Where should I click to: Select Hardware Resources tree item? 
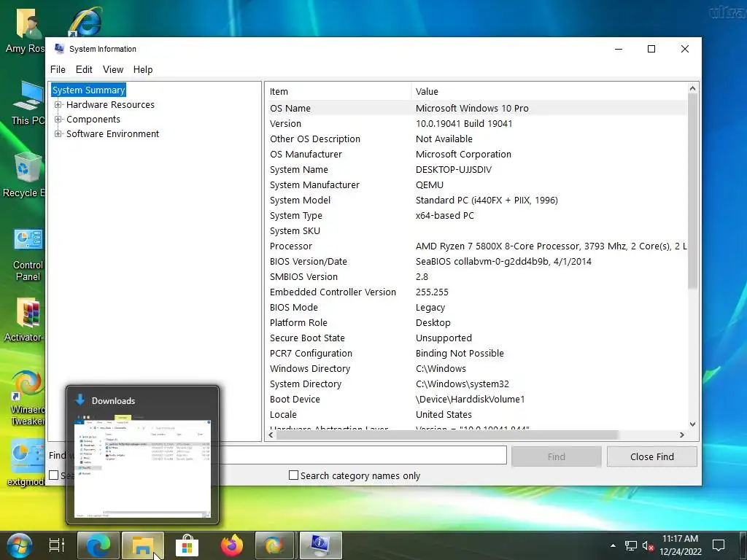[x=110, y=105]
